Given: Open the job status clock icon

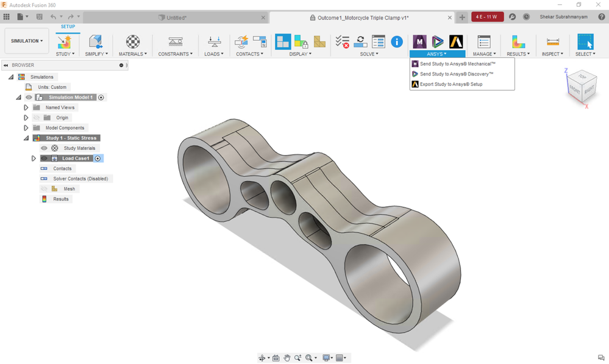Looking at the screenshot, I should coord(526,16).
